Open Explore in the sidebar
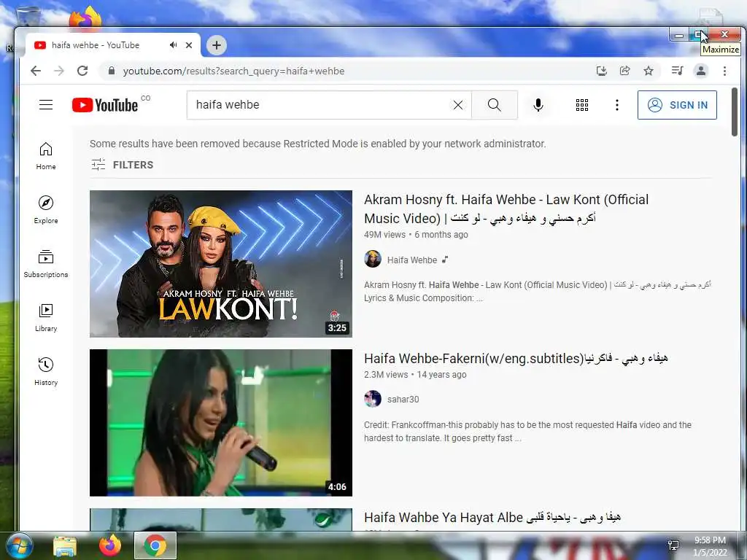The height and width of the screenshot is (560, 747). [x=46, y=210]
